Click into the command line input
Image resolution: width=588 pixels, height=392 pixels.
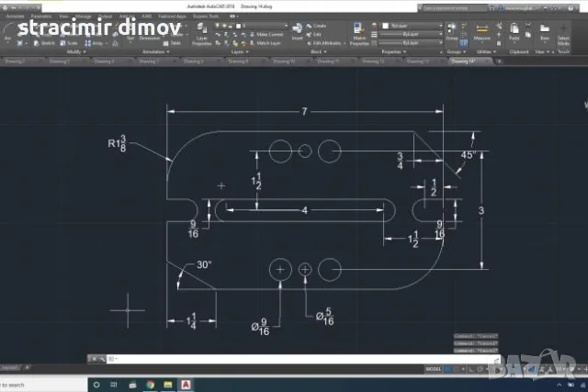302,359
